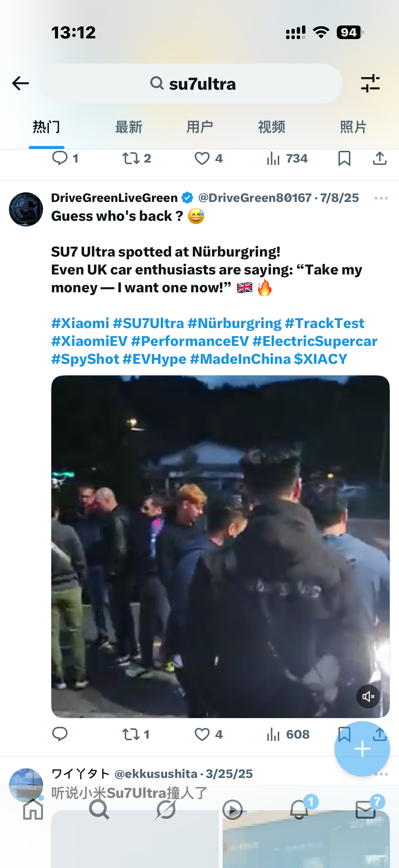Open DriveGreenLiveGreen profile avatar
The image size is (399, 868).
click(x=25, y=209)
